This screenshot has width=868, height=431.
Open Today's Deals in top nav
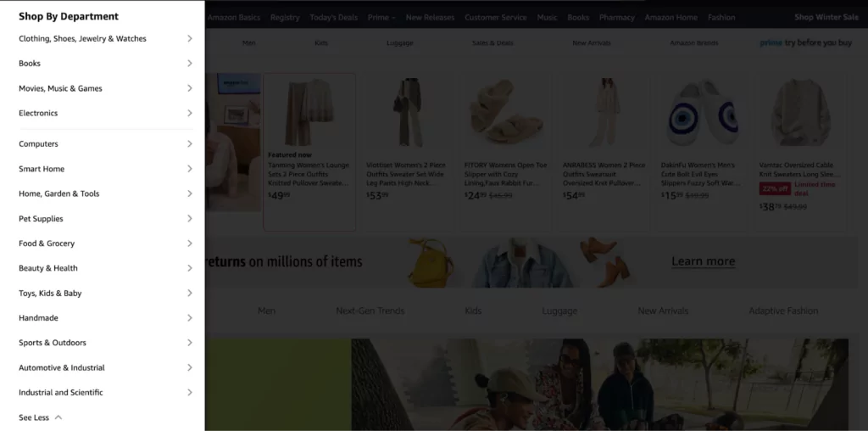click(x=334, y=17)
